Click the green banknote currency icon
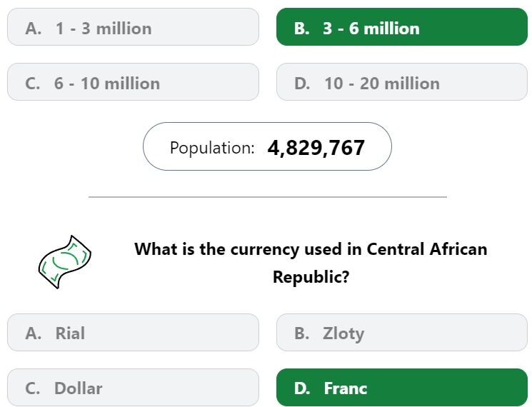 (65, 262)
